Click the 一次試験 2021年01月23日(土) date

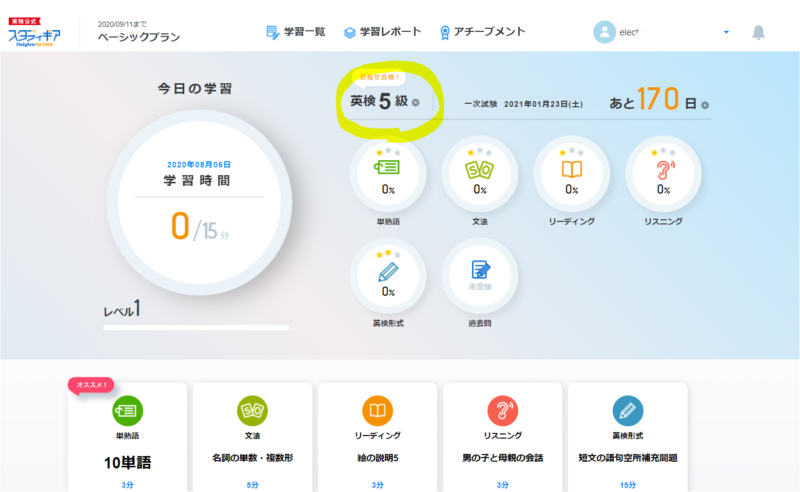(x=523, y=104)
